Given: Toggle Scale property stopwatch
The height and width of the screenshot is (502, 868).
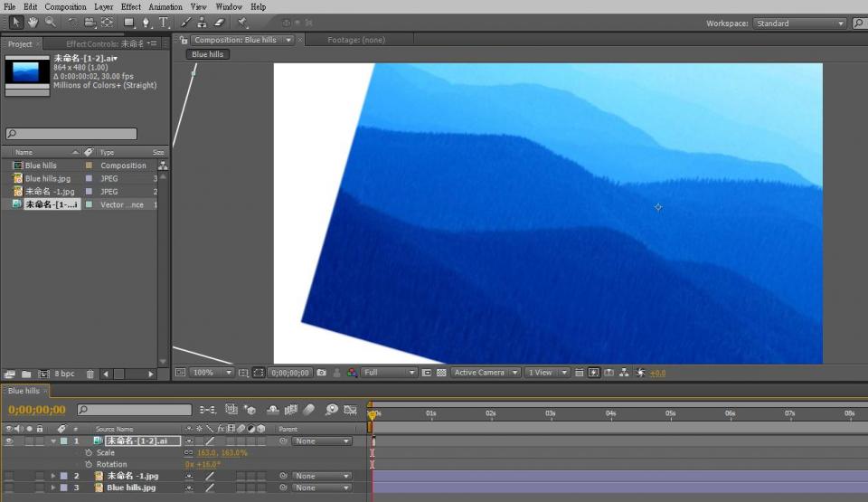Looking at the screenshot, I should (x=89, y=452).
